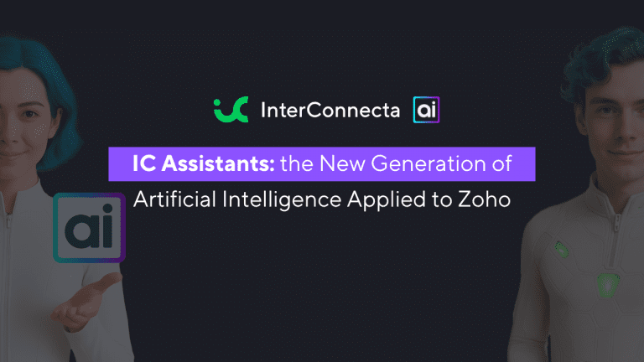The height and width of the screenshot is (362, 644).
Task: Click the small ai badge beside InterConnecta
Action: pos(426,110)
